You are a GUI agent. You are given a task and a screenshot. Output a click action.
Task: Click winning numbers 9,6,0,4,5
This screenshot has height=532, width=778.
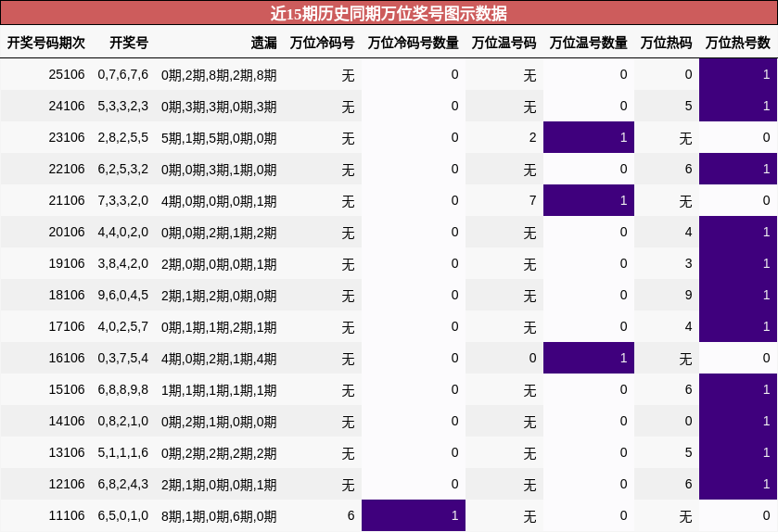[x=123, y=295]
